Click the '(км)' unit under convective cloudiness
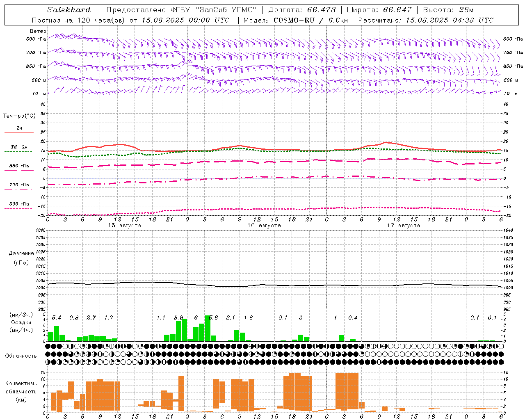525x420 pixels. 21,399
